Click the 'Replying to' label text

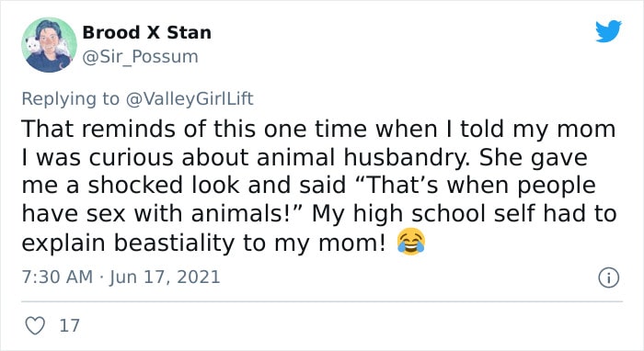[70, 99]
